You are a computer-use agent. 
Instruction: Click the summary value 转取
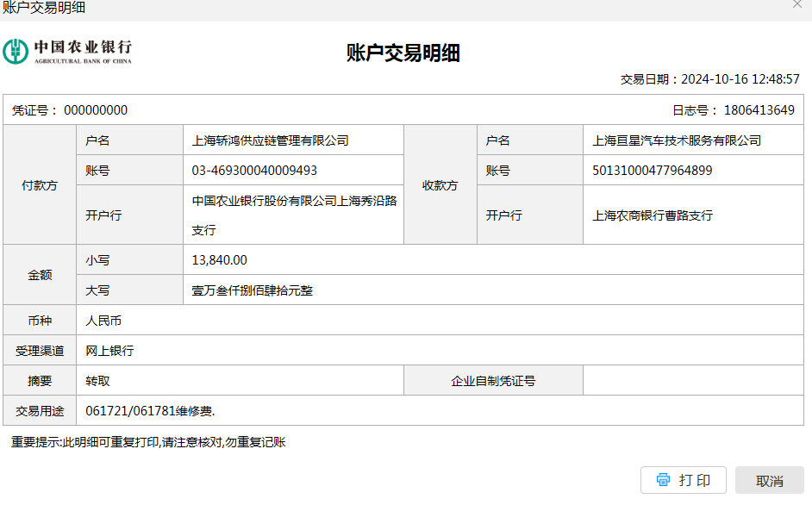(97, 381)
